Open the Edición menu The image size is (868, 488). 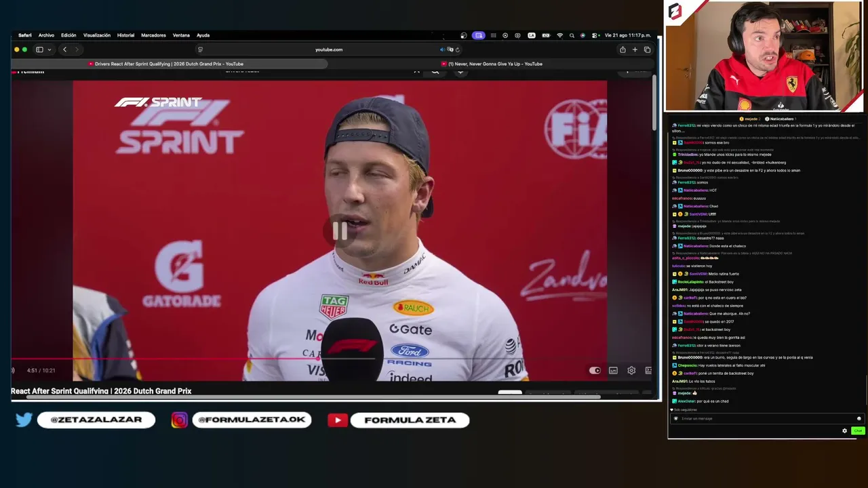68,35
